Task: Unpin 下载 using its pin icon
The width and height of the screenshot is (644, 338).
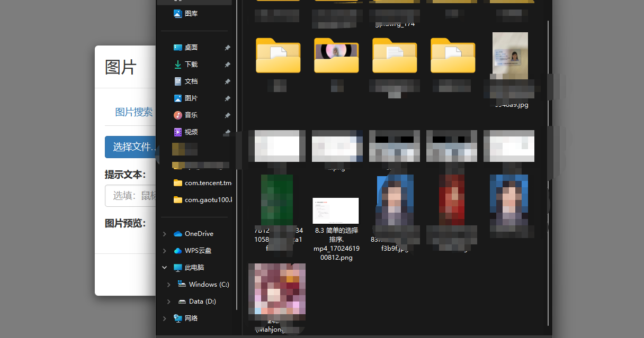Action: [x=227, y=65]
